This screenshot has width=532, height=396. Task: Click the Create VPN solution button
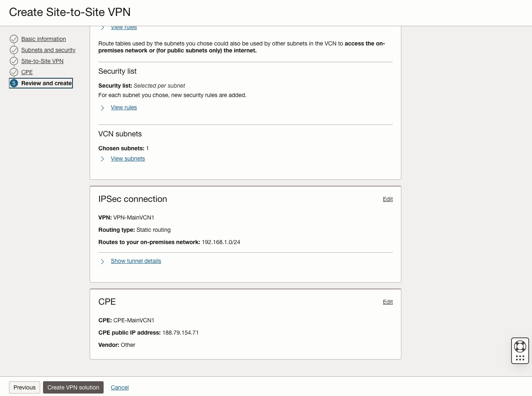click(x=73, y=387)
